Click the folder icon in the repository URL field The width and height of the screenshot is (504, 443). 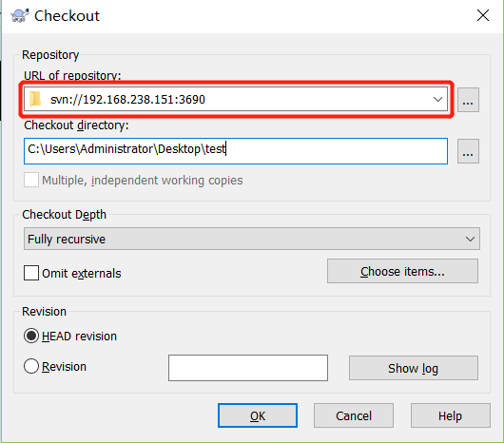[35, 99]
